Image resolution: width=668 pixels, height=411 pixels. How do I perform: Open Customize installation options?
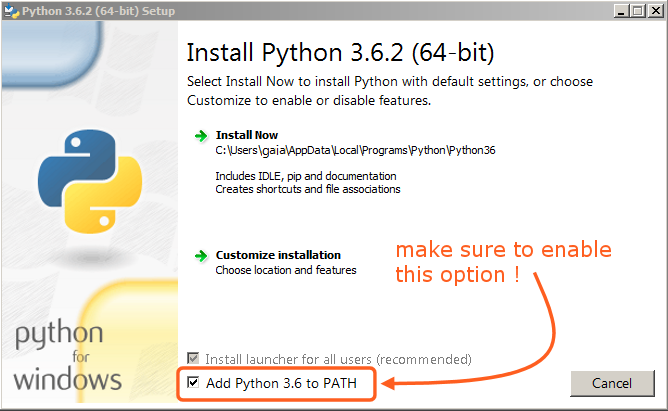tap(278, 255)
